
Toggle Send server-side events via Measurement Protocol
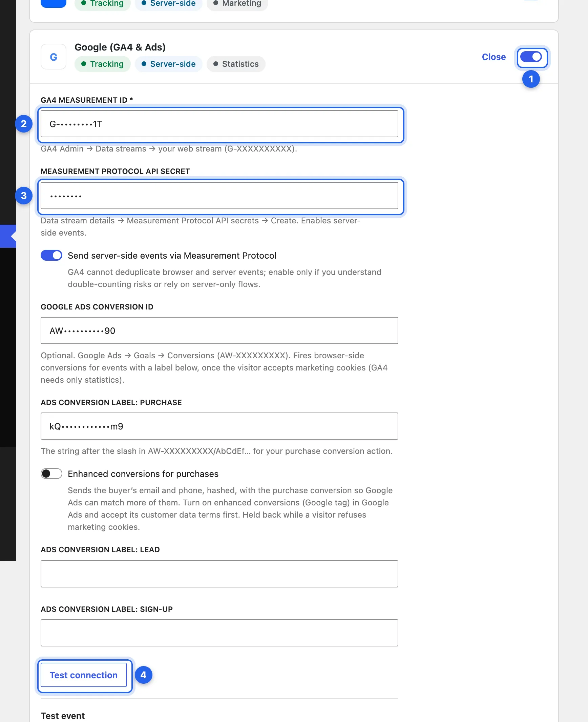(51, 255)
